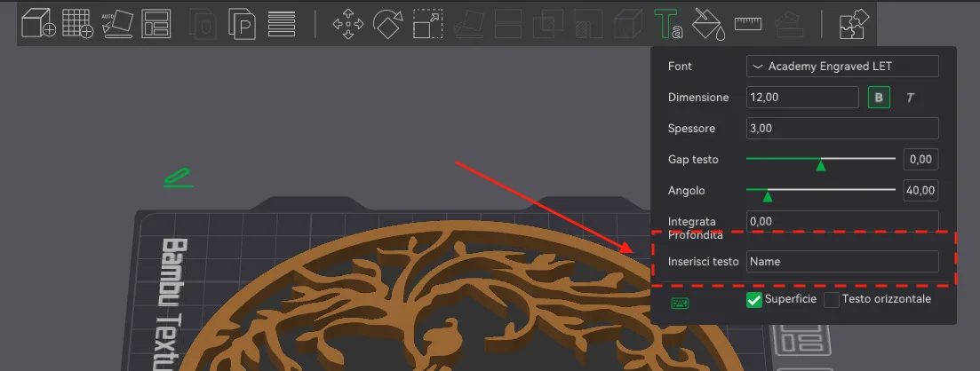
Task: Select the Color painting bucket tool
Action: click(x=709, y=24)
